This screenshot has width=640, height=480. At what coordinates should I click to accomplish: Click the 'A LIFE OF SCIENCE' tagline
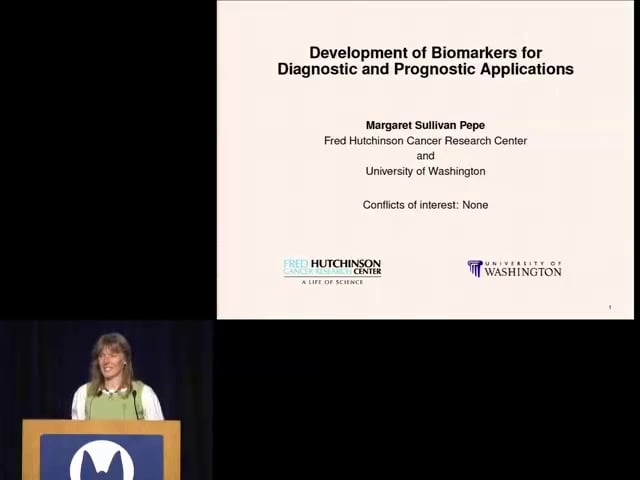click(x=332, y=282)
